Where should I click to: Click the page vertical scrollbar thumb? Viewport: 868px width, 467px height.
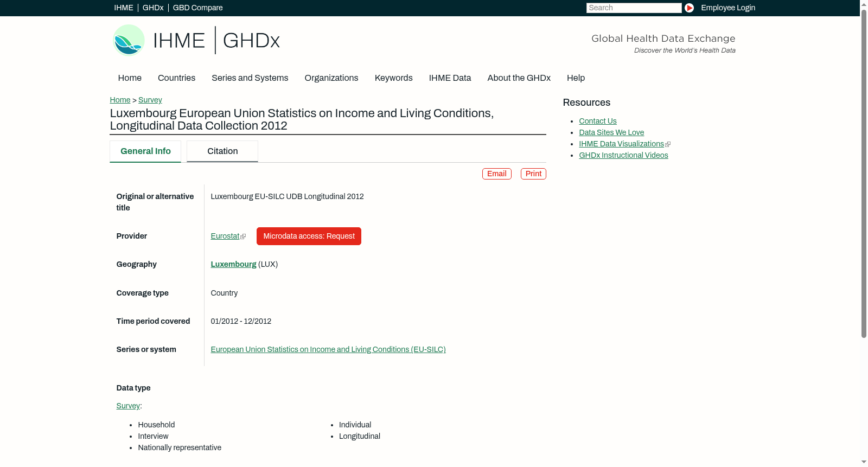[x=864, y=174]
